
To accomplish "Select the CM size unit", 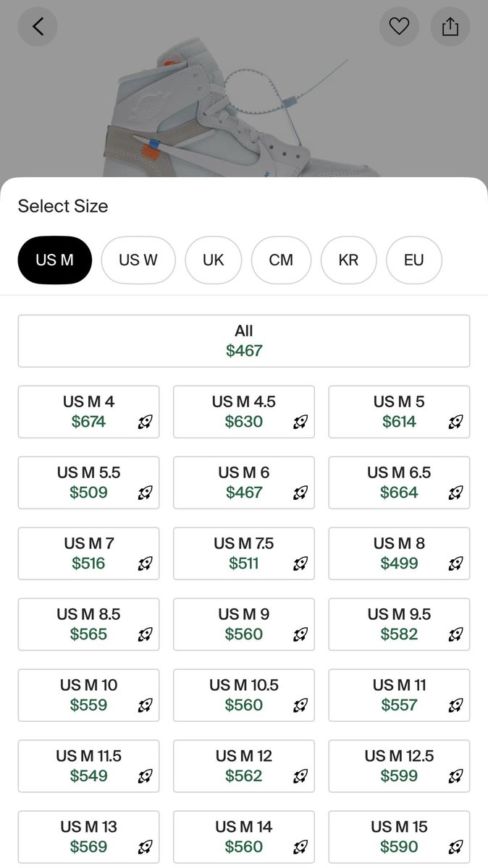I will coord(281,260).
